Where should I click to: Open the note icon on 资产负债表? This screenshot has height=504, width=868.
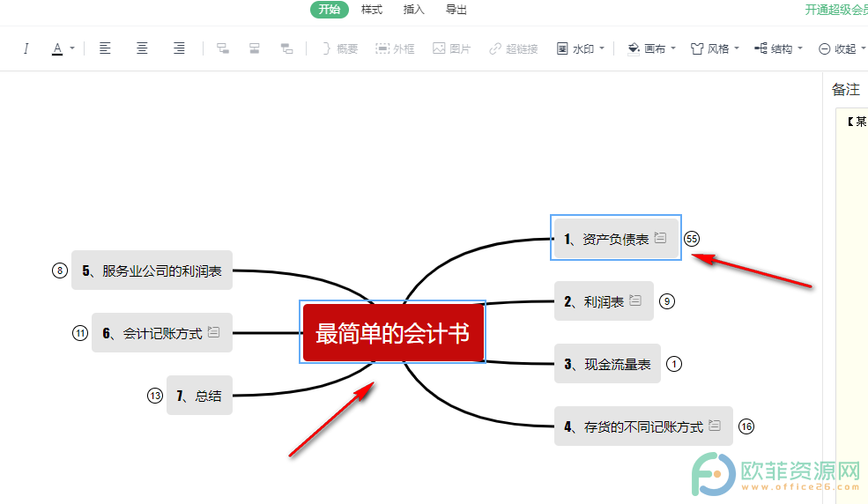point(660,237)
